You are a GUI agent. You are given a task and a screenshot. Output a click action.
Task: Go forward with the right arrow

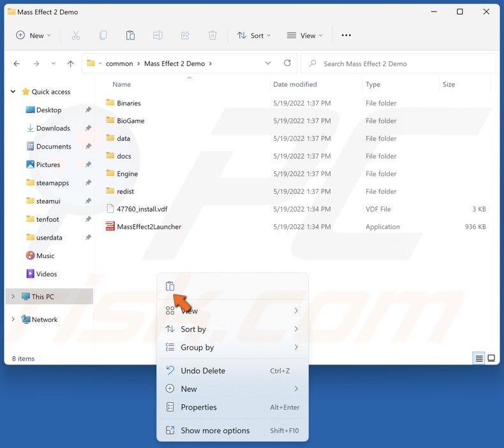(x=36, y=64)
